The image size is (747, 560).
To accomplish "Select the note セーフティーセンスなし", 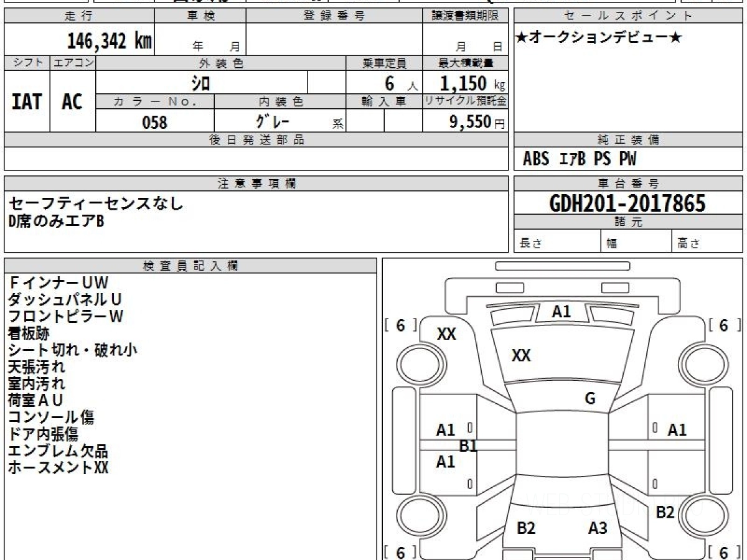I will tap(96, 203).
